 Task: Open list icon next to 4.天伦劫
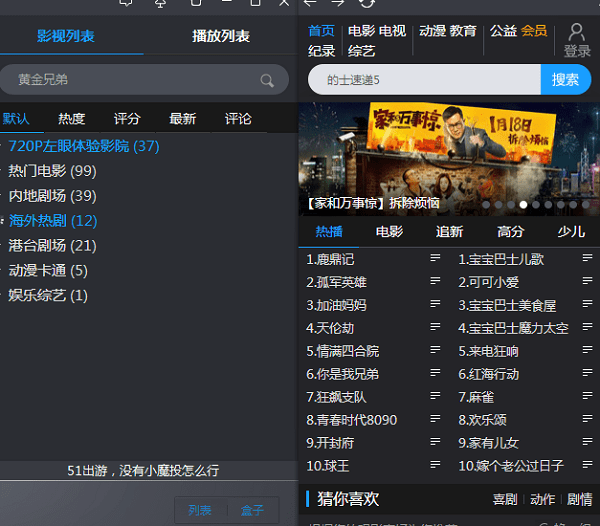click(435, 327)
